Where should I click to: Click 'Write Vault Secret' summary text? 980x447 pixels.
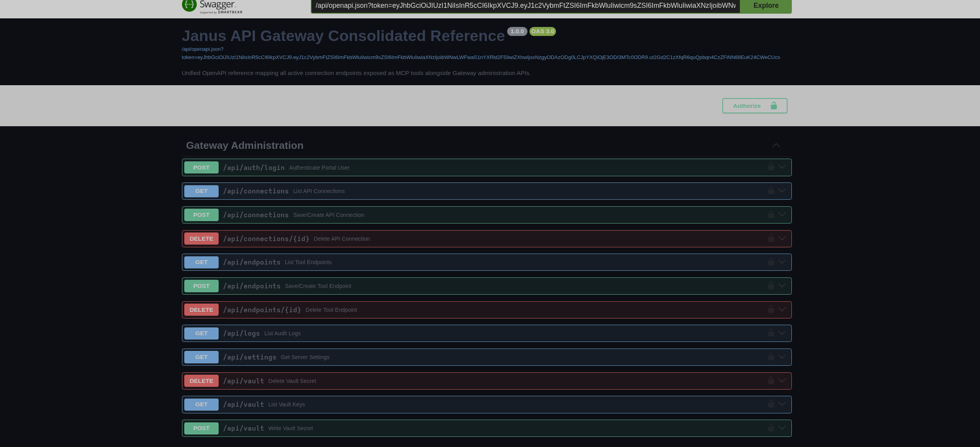pos(290,428)
